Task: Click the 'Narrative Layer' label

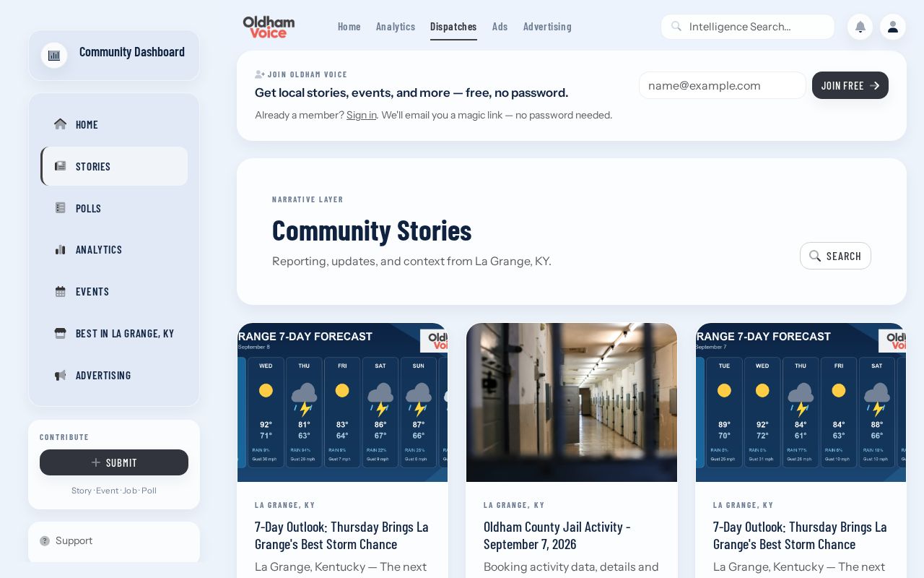Action: pyautogui.click(x=308, y=199)
